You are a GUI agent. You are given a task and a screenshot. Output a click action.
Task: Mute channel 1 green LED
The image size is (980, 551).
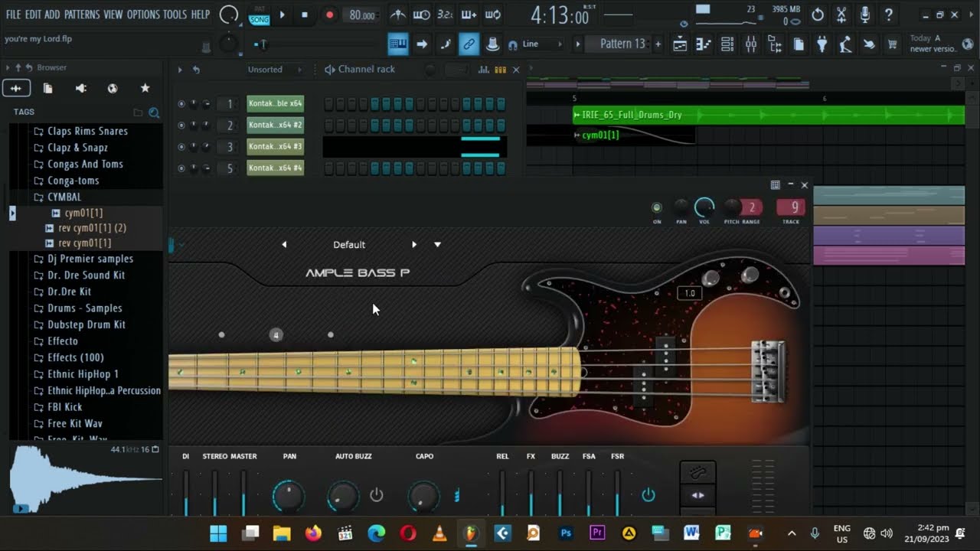coord(181,104)
